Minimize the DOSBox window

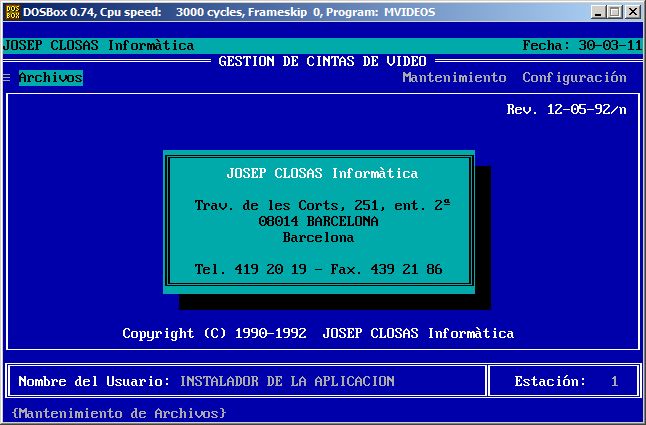[x=598, y=12]
